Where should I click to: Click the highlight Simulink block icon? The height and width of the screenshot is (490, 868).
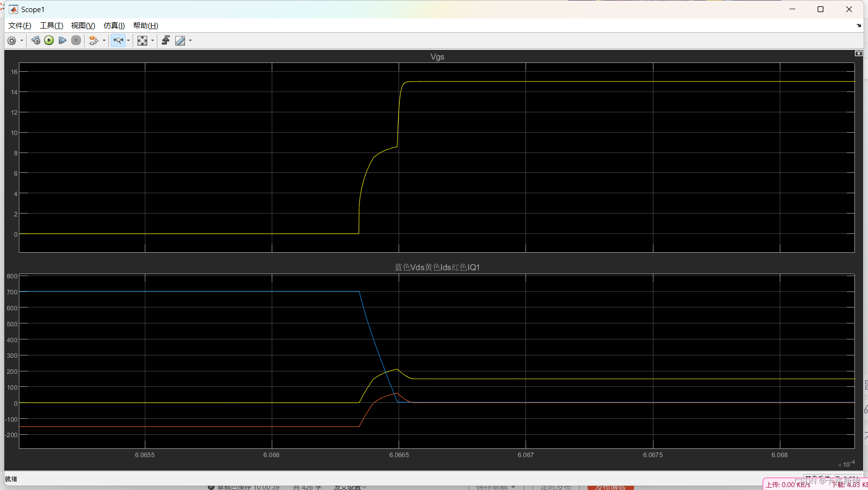pyautogui.click(x=93, y=41)
